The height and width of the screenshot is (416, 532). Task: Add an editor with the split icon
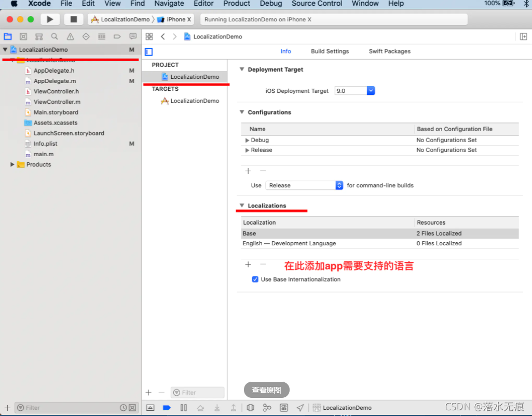(x=524, y=37)
